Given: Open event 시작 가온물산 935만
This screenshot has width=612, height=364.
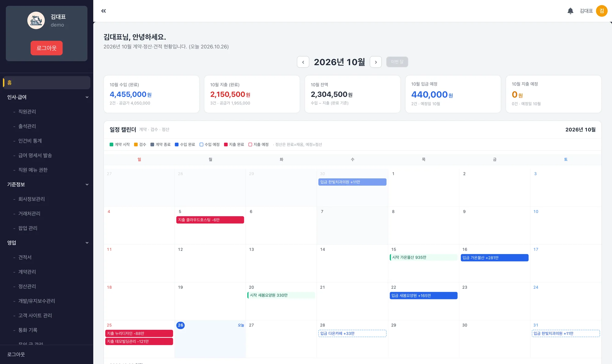Looking at the screenshot, I should tap(424, 258).
